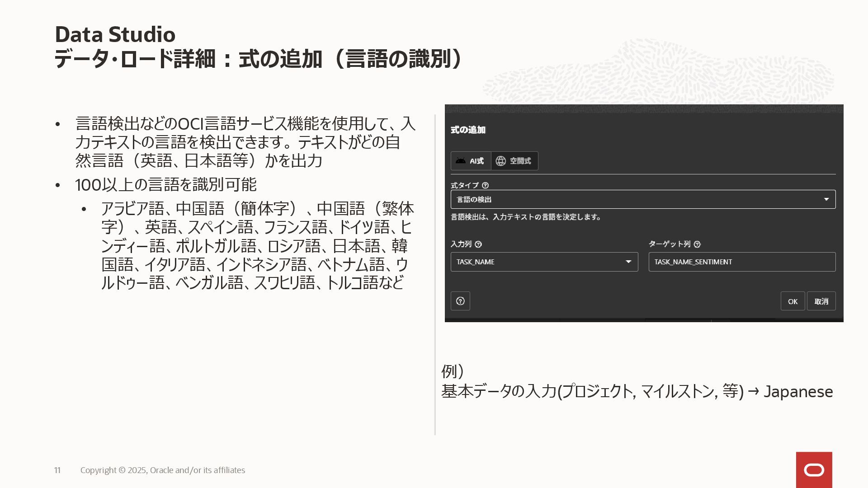Open the help icon beside 式タイプ
This screenshot has height=488, width=868.
click(x=485, y=185)
